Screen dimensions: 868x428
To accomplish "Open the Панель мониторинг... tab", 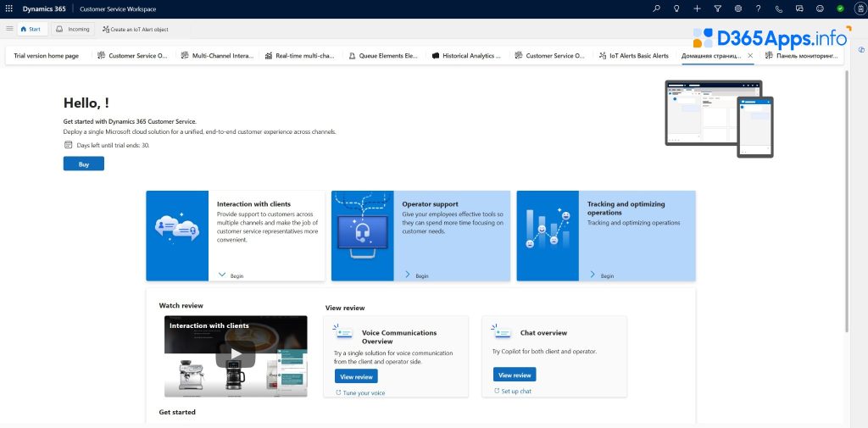I will click(802, 56).
